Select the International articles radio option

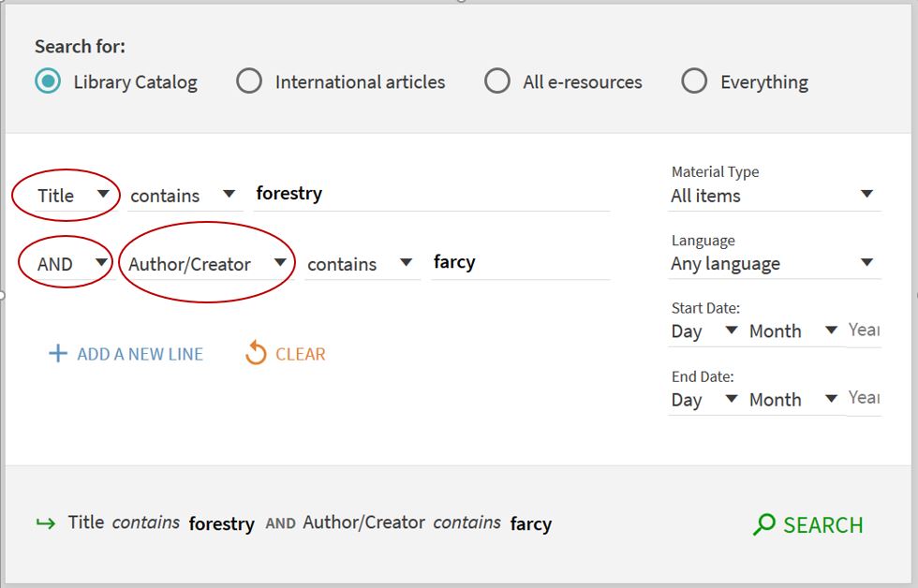tap(249, 81)
